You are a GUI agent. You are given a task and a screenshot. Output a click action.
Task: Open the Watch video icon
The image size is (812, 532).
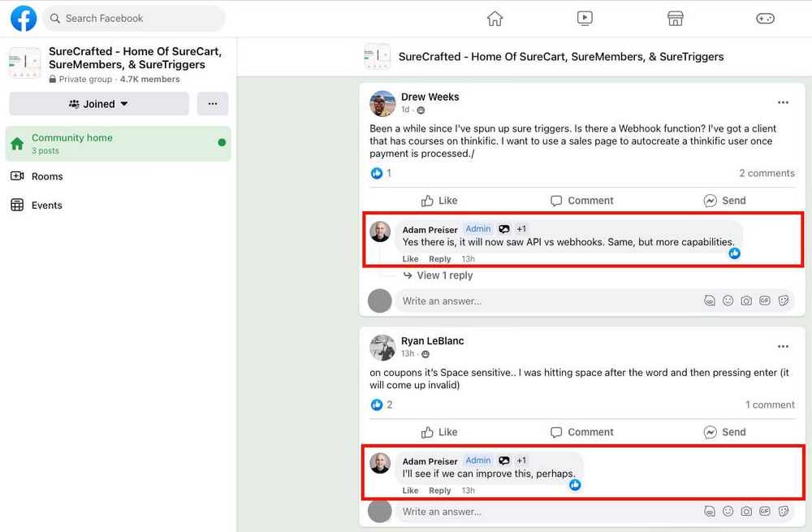pos(585,19)
